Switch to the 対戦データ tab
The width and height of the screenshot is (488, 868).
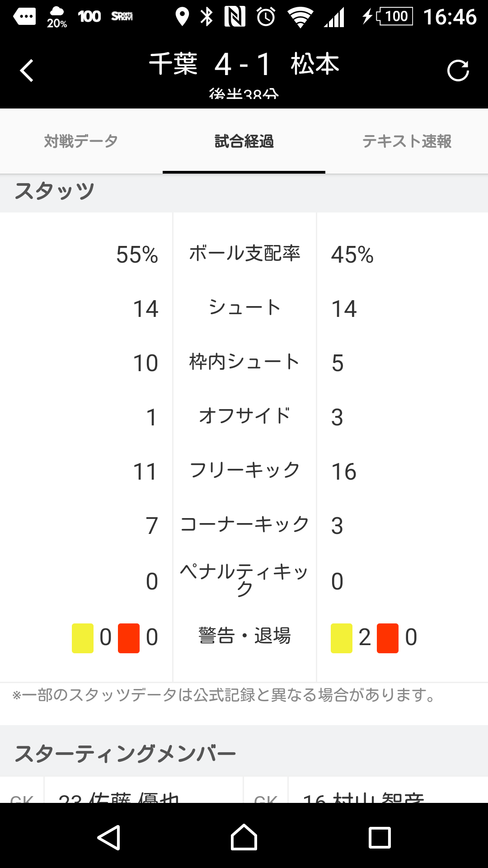(x=81, y=141)
